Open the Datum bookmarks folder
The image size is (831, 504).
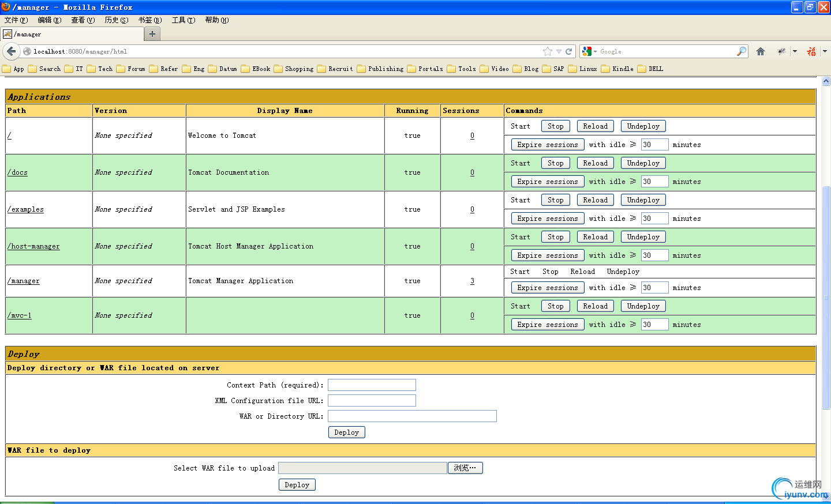223,69
